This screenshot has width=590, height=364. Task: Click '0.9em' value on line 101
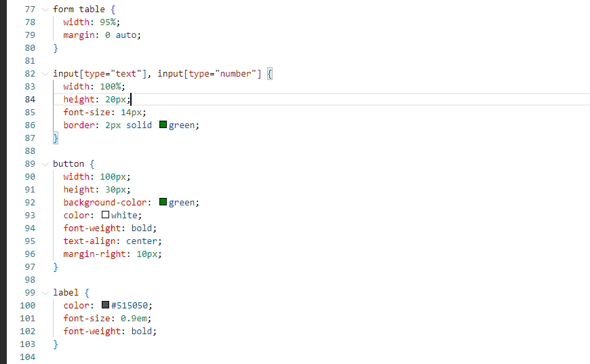tap(134, 319)
